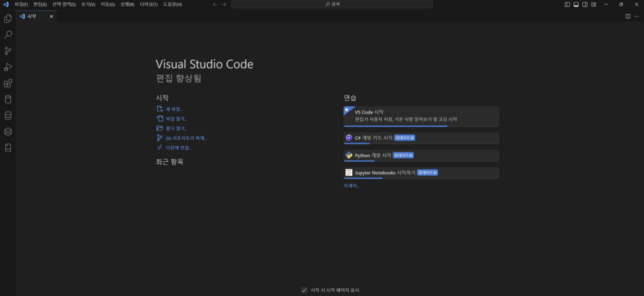The height and width of the screenshot is (296, 644).
Task: Click the Python logo icon
Action: tap(349, 155)
